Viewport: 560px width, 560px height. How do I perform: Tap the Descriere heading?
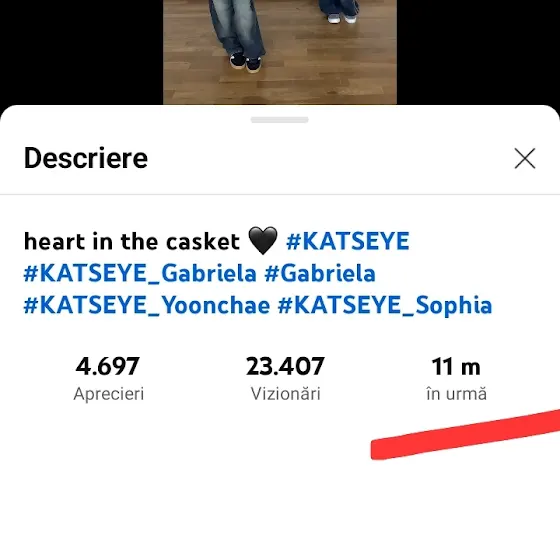coord(86,158)
